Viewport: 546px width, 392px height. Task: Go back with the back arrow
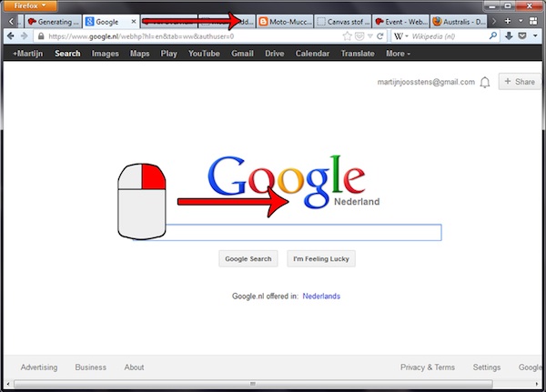click(11, 35)
